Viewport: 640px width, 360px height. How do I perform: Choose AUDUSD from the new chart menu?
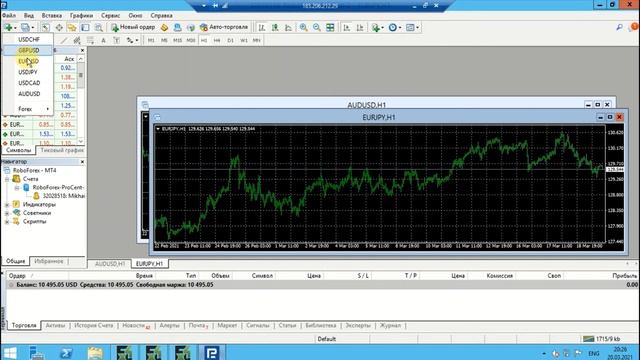28,93
